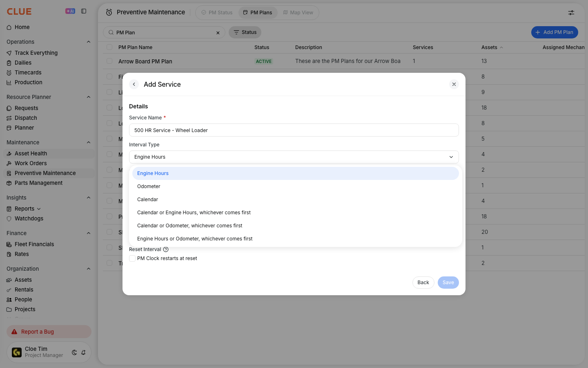Viewport: 588px width, 368px height.
Task: Collapse the Maintenance section
Action: coord(89,142)
